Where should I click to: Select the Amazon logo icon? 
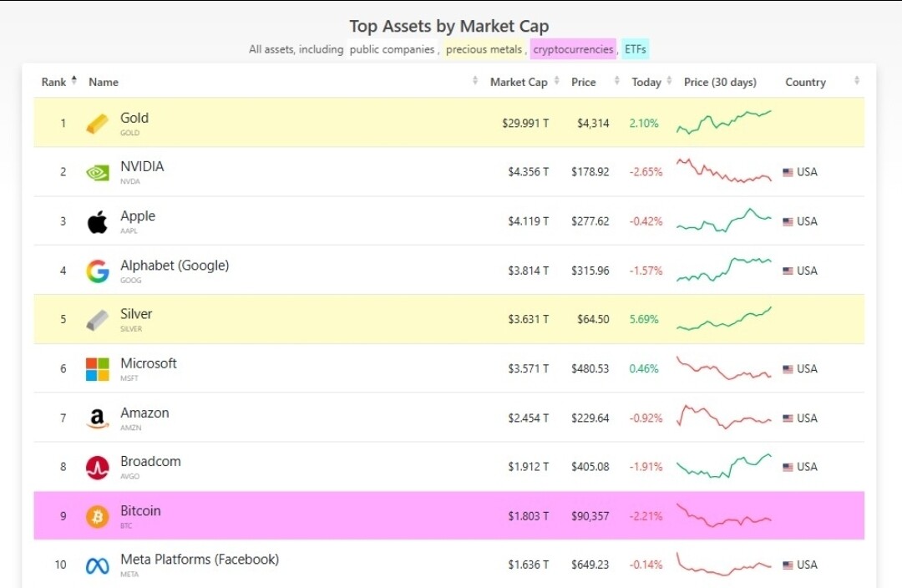97,418
